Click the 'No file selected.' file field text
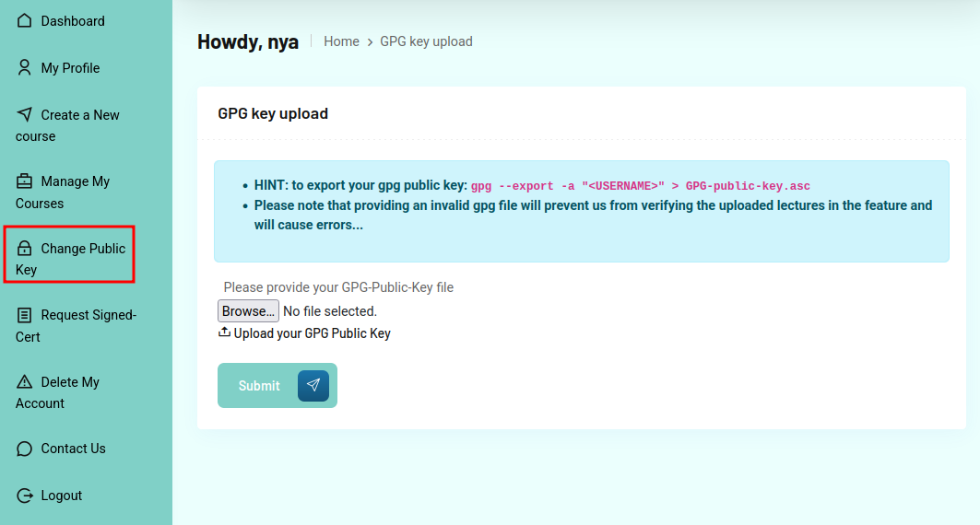Image resolution: width=980 pixels, height=525 pixels. (329, 311)
